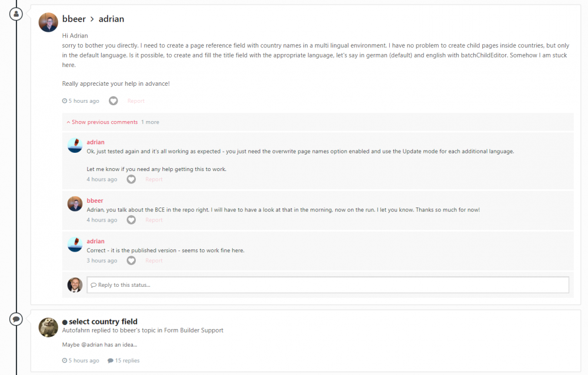Image resolution: width=588 pixels, height=375 pixels.
Task: Open the '15 replies' link
Action: coord(123,360)
